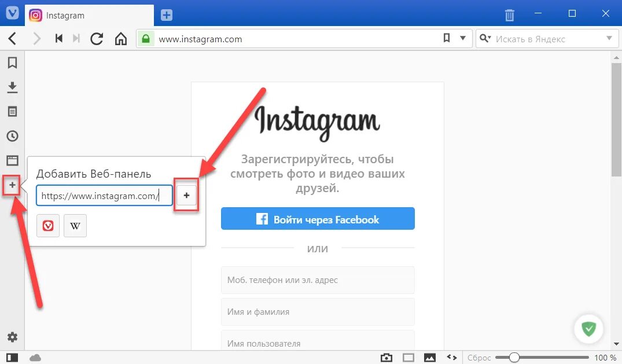Click the '100 %' zoom level text
Image resolution: width=622 pixels, height=364 pixels.
pos(605,358)
